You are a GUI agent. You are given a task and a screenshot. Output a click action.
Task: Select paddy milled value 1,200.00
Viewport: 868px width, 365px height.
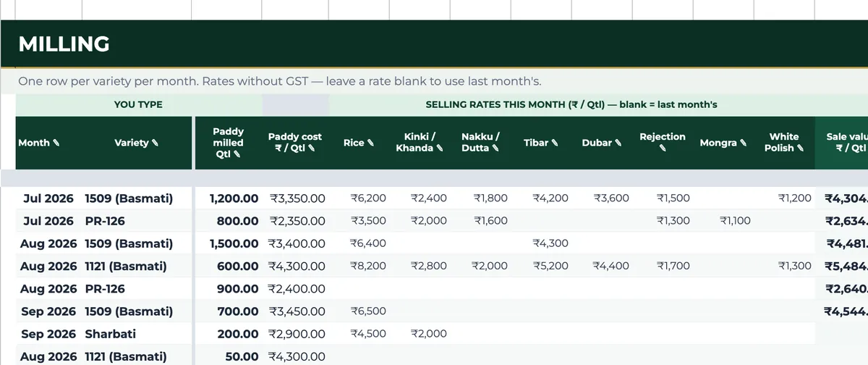[x=234, y=198]
